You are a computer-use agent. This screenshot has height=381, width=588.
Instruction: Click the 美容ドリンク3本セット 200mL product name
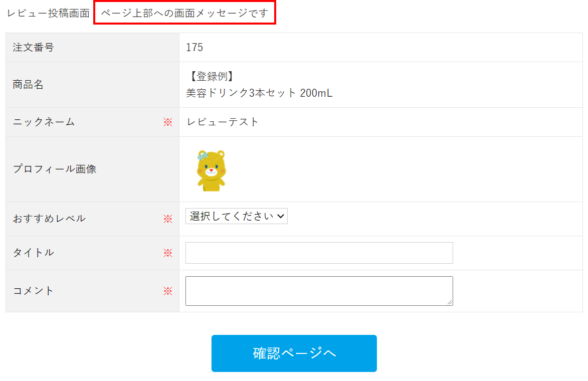(x=259, y=93)
